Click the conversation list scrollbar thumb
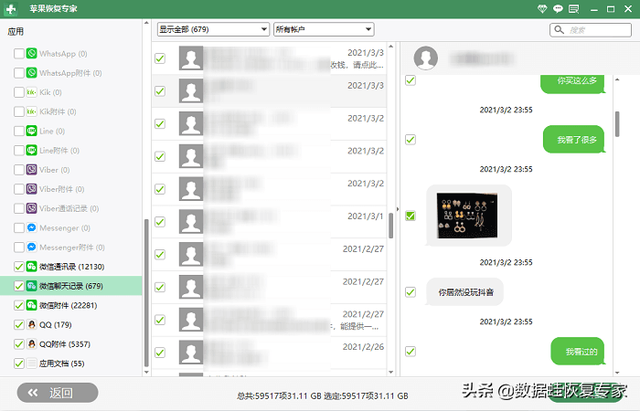Image resolution: width=640 pixels, height=411 pixels. (x=391, y=226)
